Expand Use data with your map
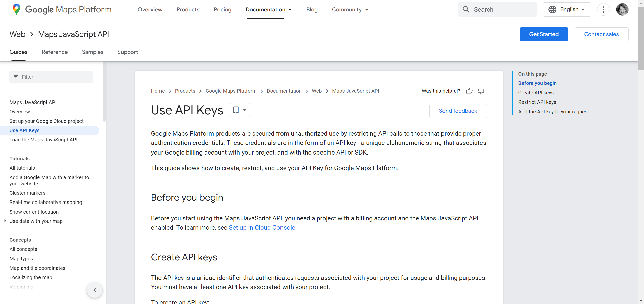644x304 pixels. pos(5,221)
